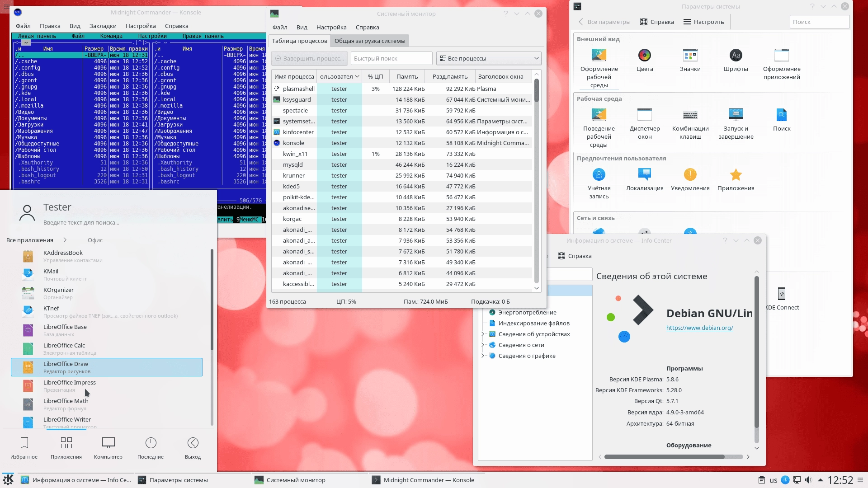Open Настройка menu in System Monitor
The height and width of the screenshot is (488, 868).
pos(331,27)
